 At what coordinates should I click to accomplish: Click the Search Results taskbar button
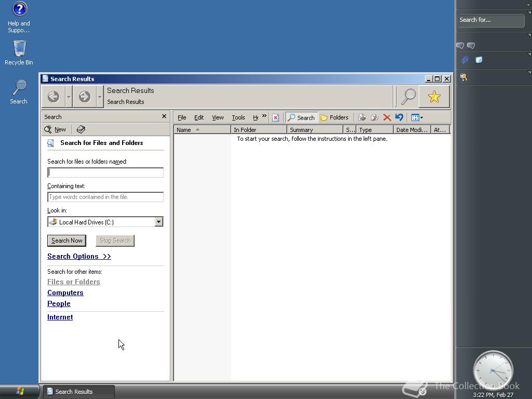78,392
